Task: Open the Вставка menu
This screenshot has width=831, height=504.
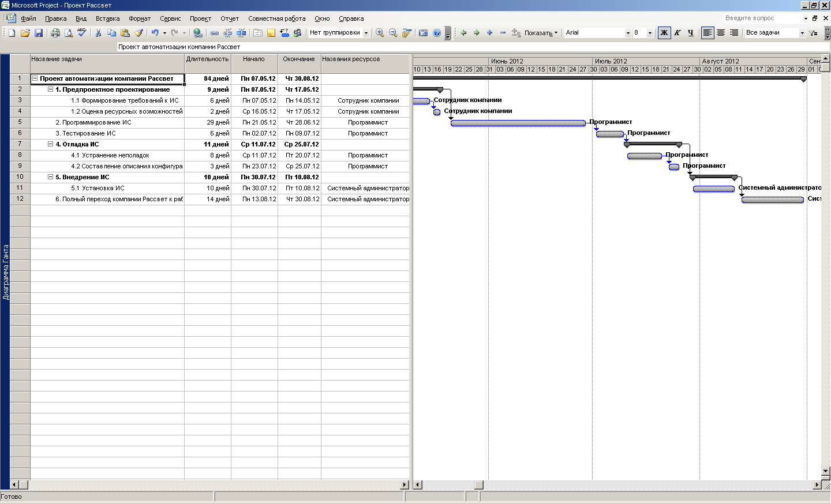Action: click(x=108, y=18)
